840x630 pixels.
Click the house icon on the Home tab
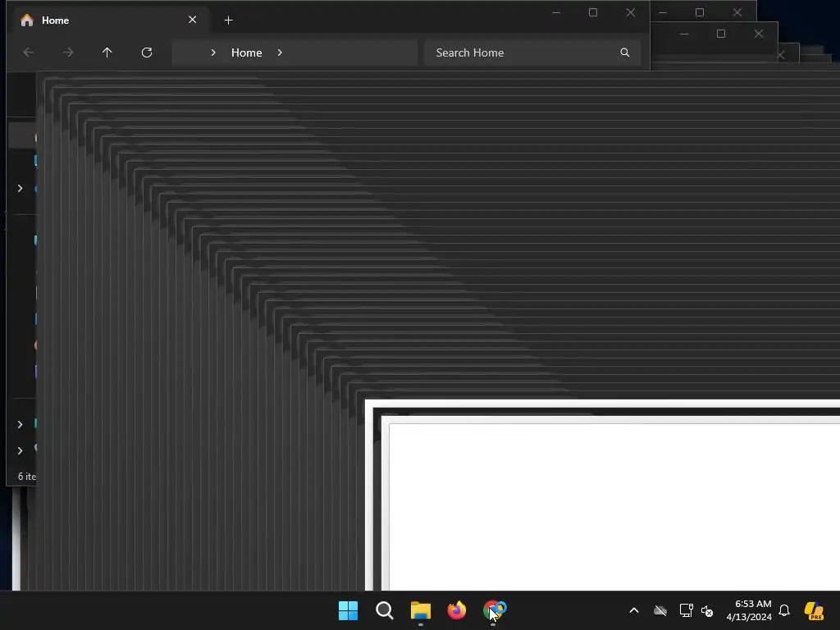[27, 21]
